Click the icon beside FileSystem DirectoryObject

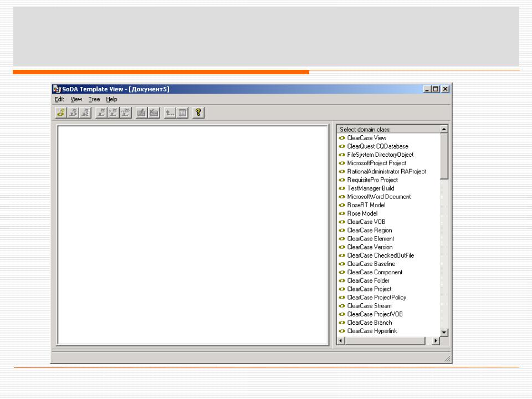tap(342, 155)
